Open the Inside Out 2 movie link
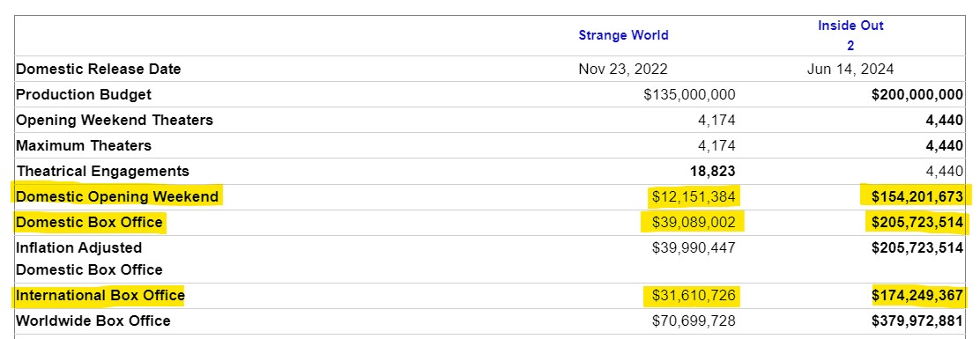980x339 pixels. (x=850, y=35)
